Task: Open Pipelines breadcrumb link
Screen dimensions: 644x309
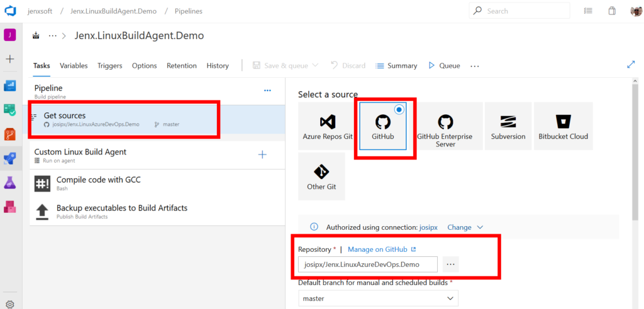Action: [x=189, y=11]
